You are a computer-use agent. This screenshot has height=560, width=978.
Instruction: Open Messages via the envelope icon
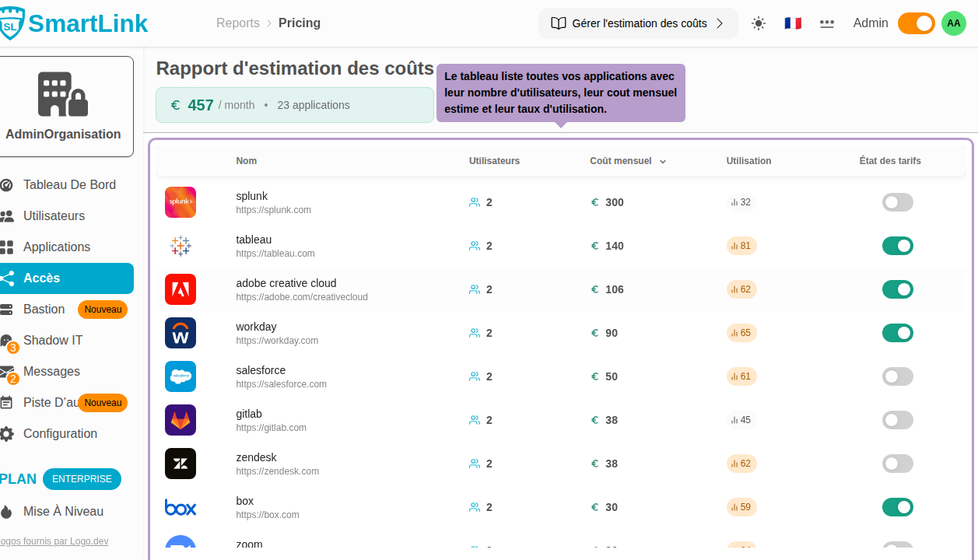click(7, 371)
